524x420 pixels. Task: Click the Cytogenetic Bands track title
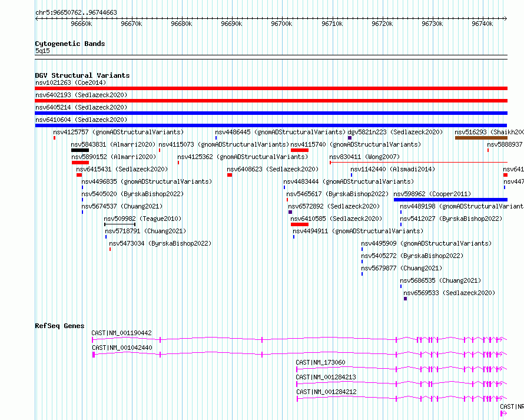point(70,44)
